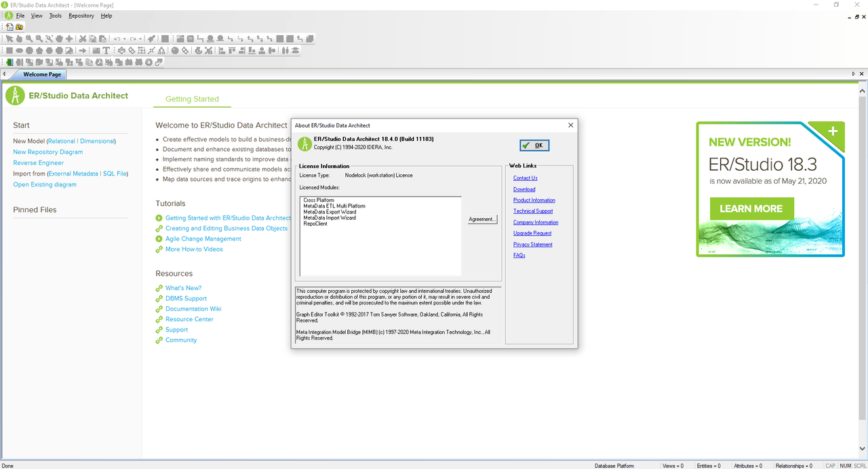The image size is (868, 469).
Task: Choose the Zoom In magnifier tool
Action: point(29,39)
